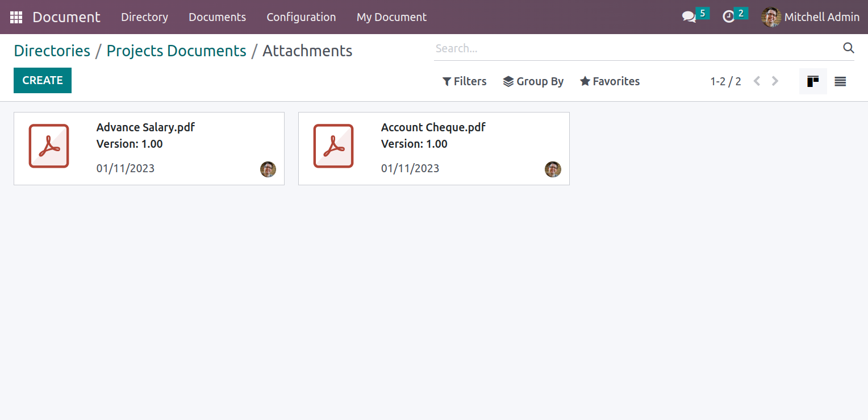Click Mitchell Admin user name
The height and width of the screenshot is (420, 868).
821,17
